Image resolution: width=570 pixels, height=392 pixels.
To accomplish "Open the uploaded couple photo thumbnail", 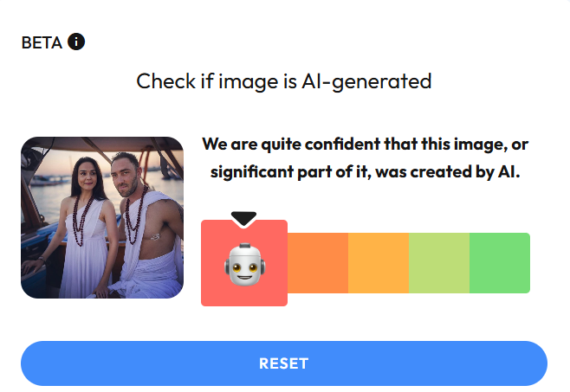I will coord(102,217).
